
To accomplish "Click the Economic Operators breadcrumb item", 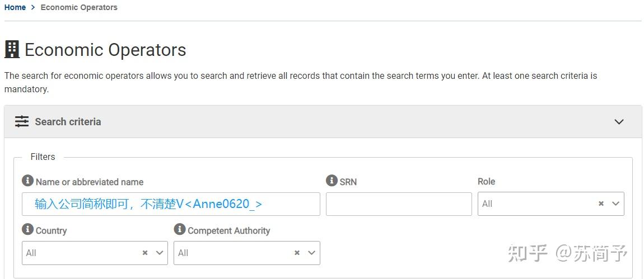I will [x=79, y=7].
